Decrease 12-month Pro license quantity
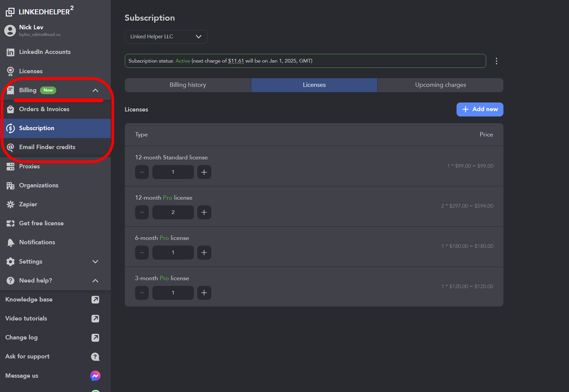Image resolution: width=569 pixels, height=392 pixels. tap(142, 212)
